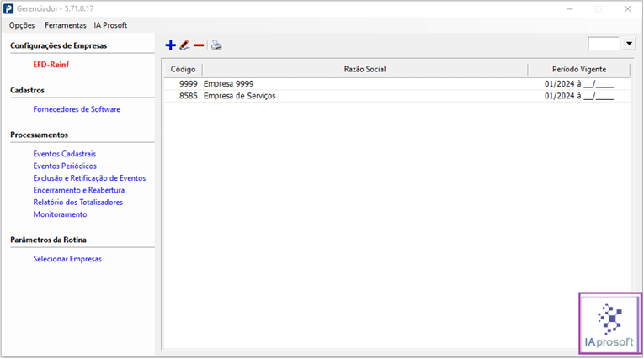Click the IA prosoft logo button

click(610, 324)
